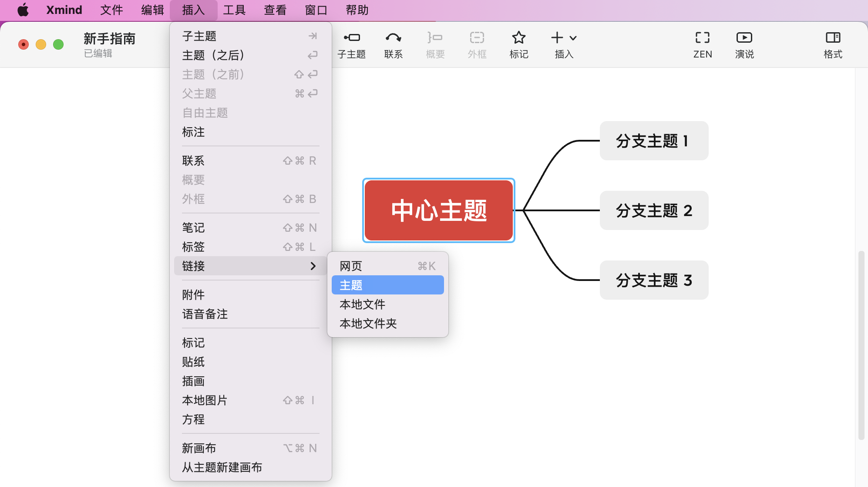Select 从主题新建画布 menu entry

pyautogui.click(x=250, y=467)
